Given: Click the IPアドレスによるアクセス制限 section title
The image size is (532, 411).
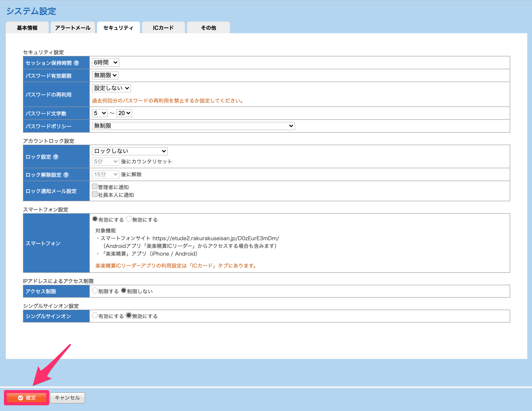Looking at the screenshot, I should tap(58, 281).
